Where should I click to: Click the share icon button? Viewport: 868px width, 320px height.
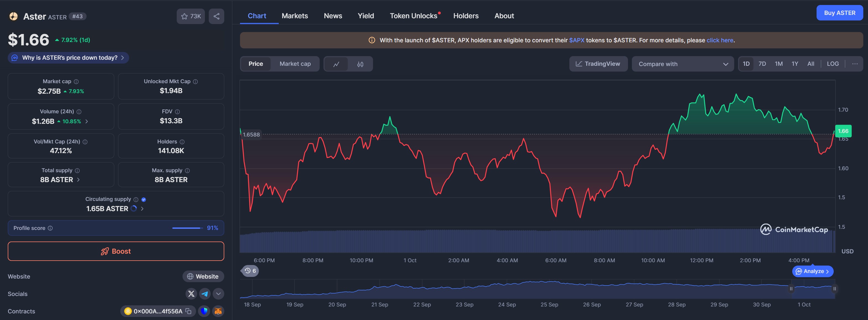(x=216, y=16)
